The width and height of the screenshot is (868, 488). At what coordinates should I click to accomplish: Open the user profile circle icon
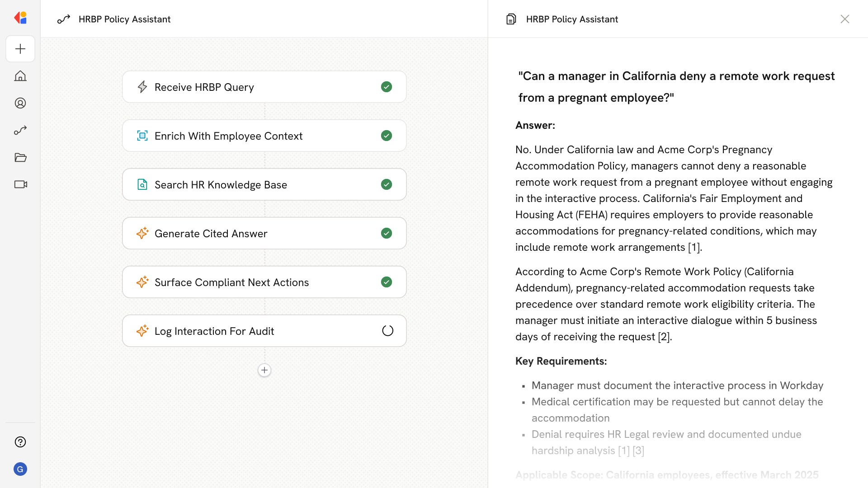[20, 103]
